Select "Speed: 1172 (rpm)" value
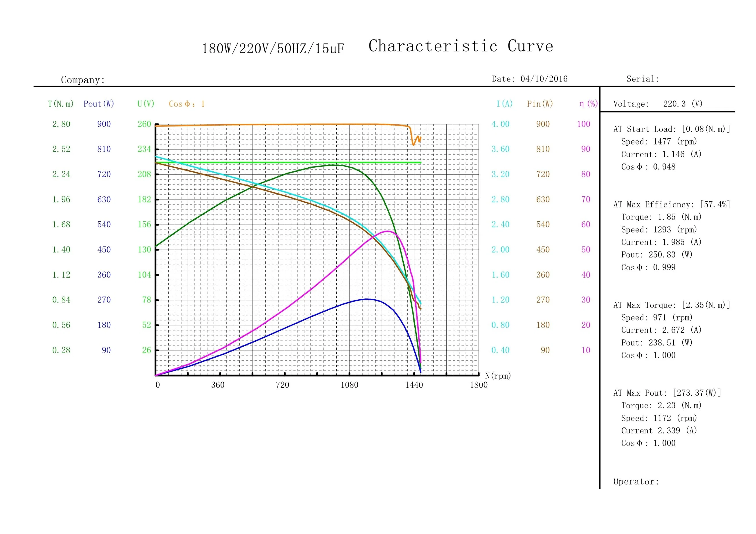756x534 pixels. pos(659,418)
